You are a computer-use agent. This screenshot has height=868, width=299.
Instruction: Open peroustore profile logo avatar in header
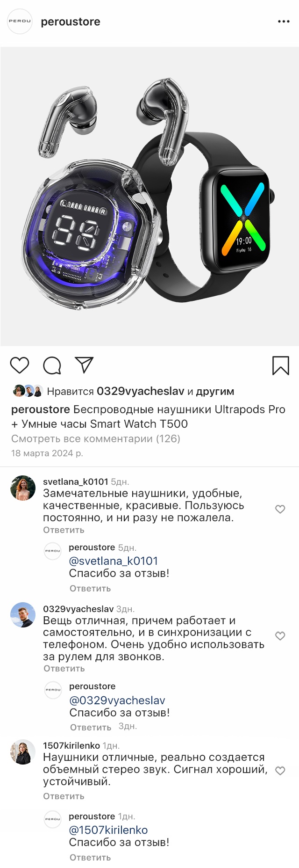click(20, 22)
